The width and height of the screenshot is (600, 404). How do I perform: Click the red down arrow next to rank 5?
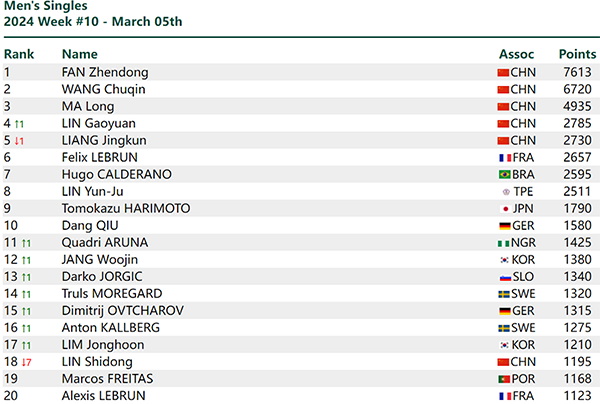tap(19, 141)
